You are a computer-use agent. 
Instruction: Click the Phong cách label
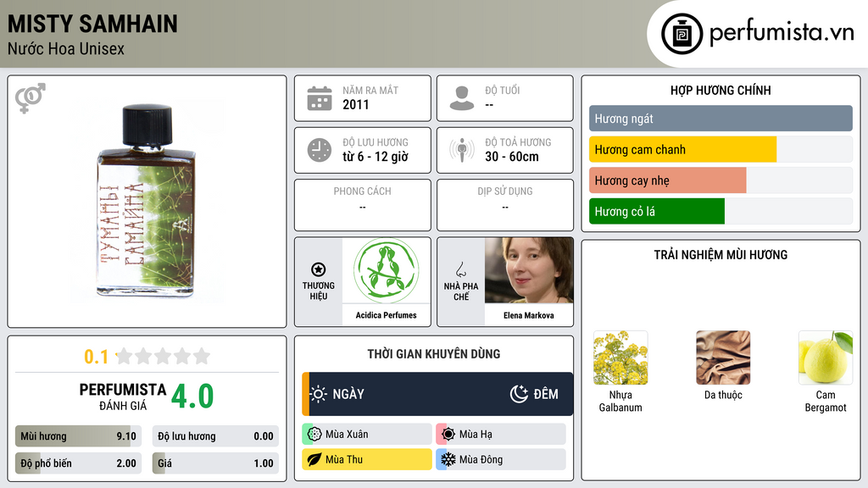pos(362,191)
